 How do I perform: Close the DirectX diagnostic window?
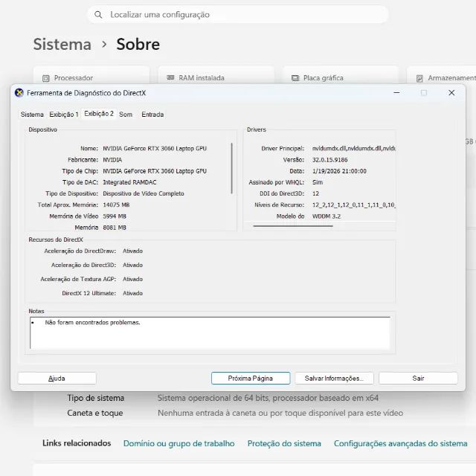(x=451, y=92)
